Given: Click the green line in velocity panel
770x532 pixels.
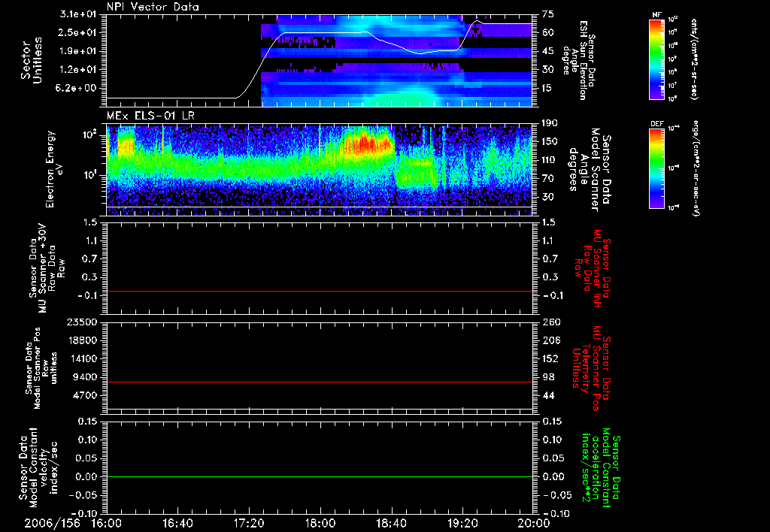Looking at the screenshot, I should (x=319, y=476).
